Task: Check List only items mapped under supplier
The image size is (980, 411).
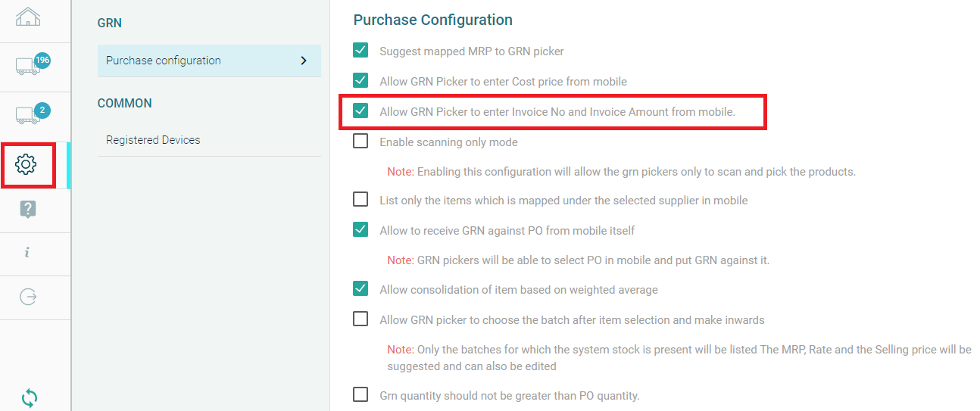Action: coord(360,200)
